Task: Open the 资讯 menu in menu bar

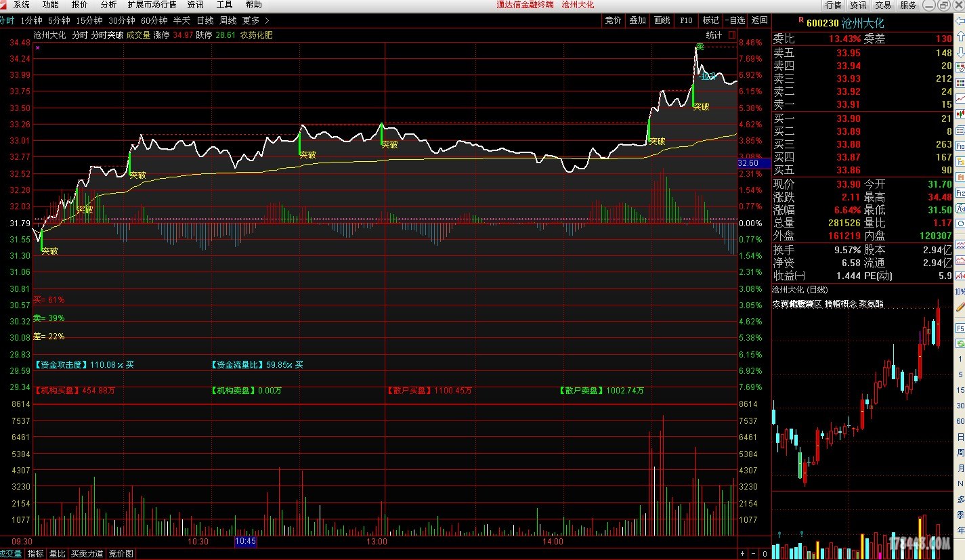Action: pos(195,5)
